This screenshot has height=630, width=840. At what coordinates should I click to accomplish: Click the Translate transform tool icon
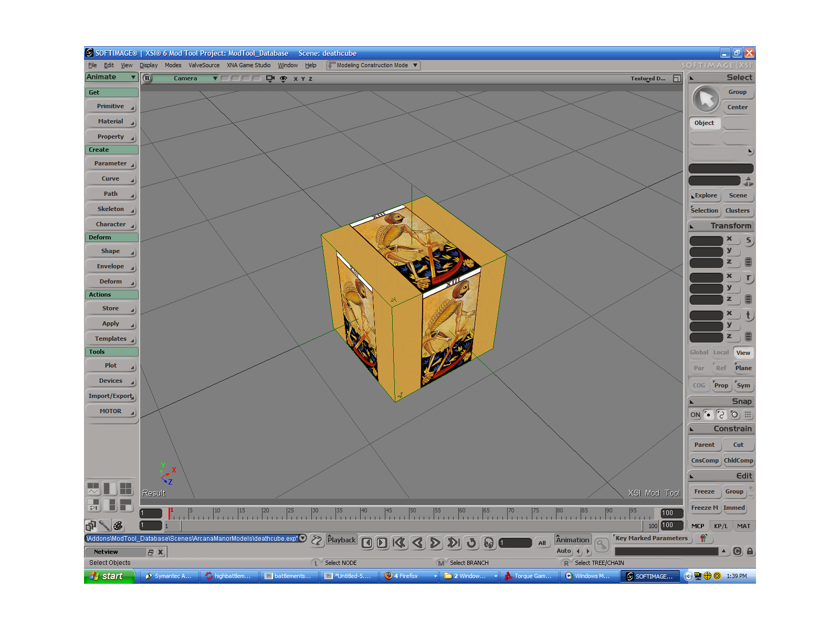(x=748, y=315)
